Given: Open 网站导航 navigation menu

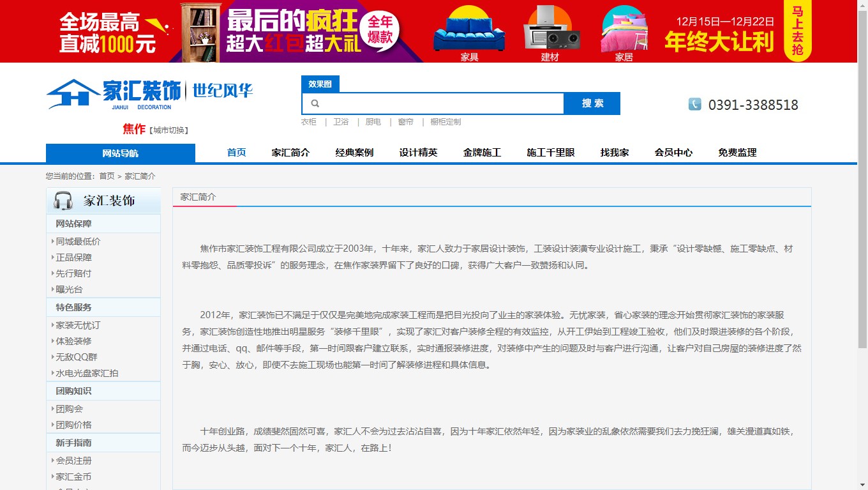Looking at the screenshot, I should pyautogui.click(x=120, y=153).
